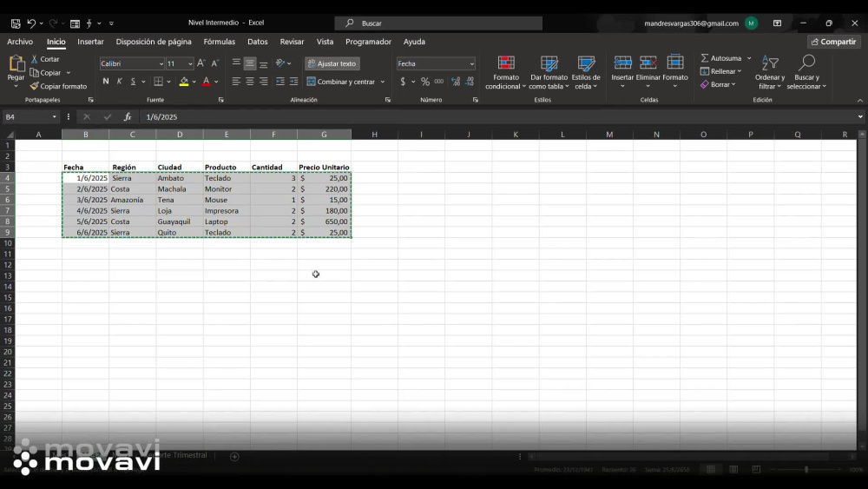Screen dimensions: 868x489
Task: Switch to Insertar tab
Action: coord(90,42)
